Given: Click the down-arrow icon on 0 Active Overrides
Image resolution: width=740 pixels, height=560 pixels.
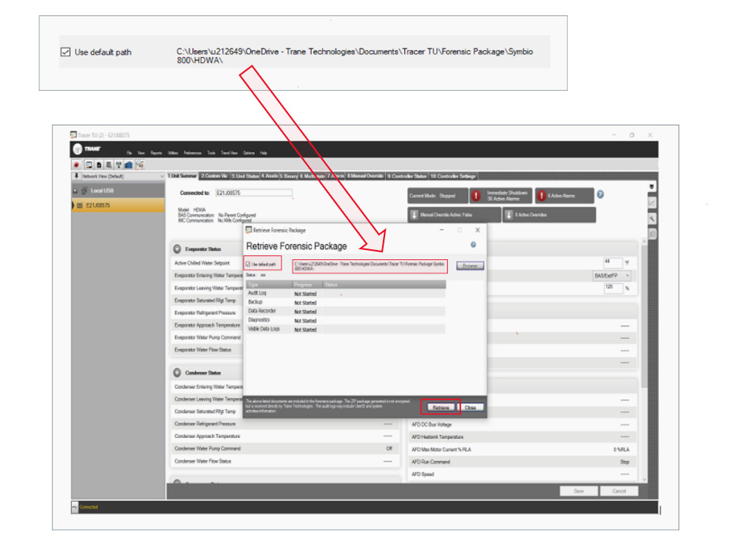Looking at the screenshot, I should pos(509,214).
